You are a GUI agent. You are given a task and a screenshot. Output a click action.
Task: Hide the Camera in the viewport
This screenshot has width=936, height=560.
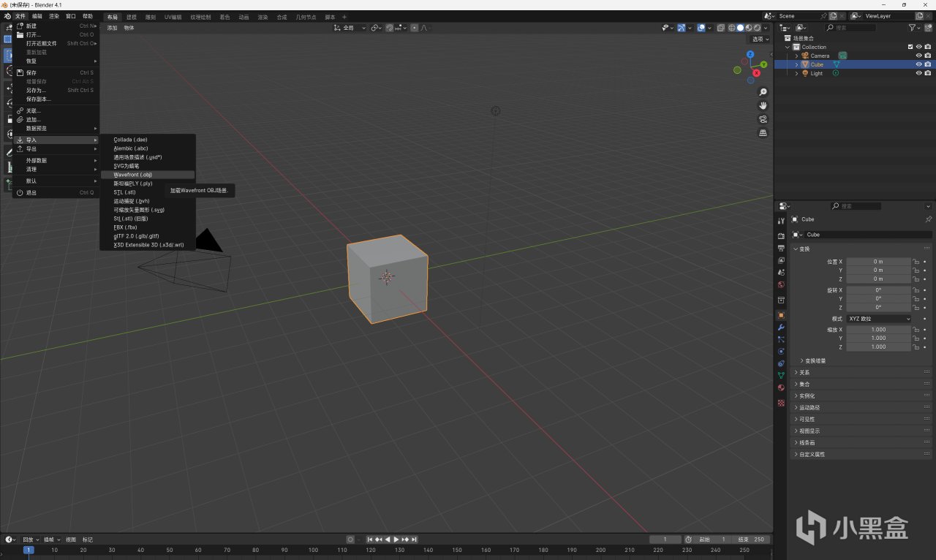pos(919,56)
